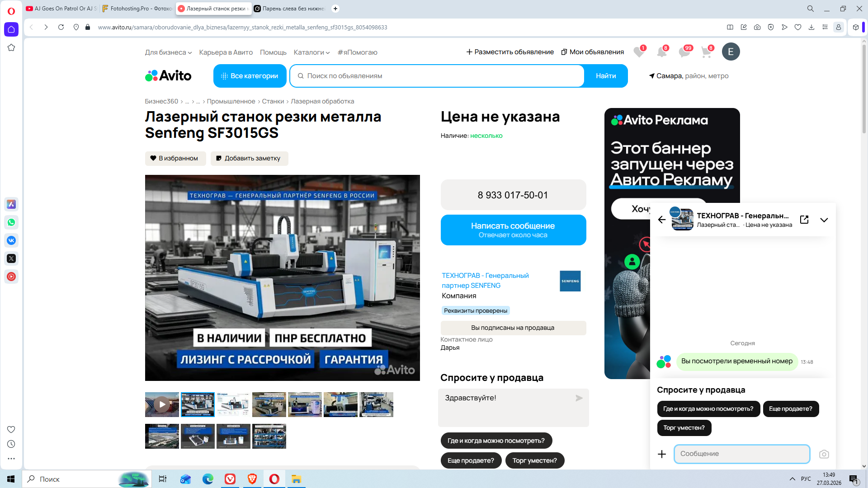Open chat in a separate window
Image resolution: width=868 pixels, height=488 pixels.
coord(804,220)
